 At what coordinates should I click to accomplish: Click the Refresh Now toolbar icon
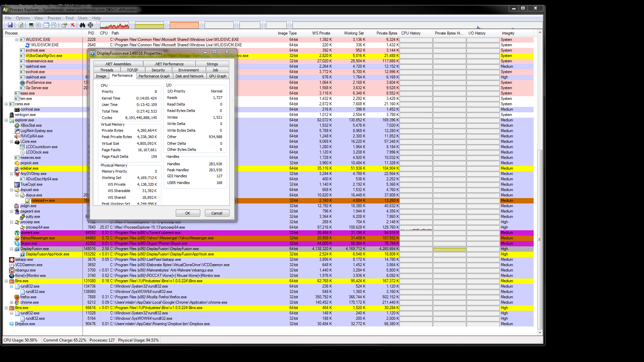tap(21, 25)
